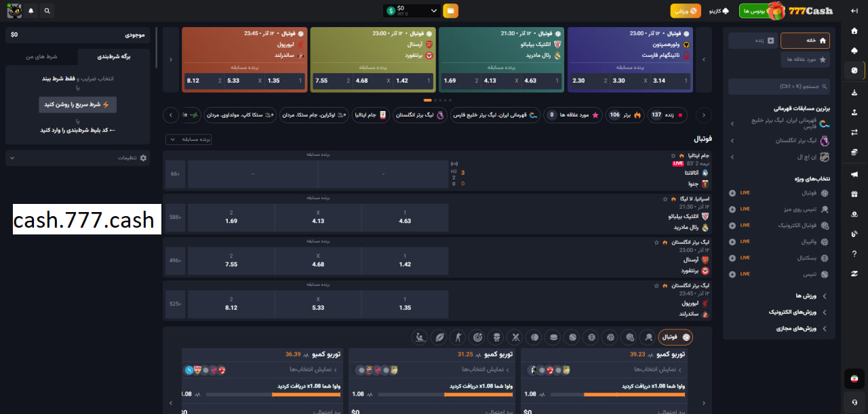Toggle the favorite star for La Liga match
This screenshot has height=414, width=868.
[665, 199]
